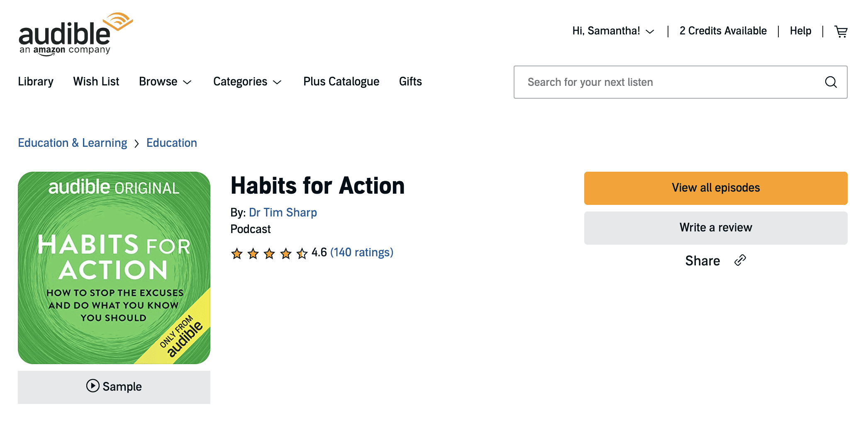Open the shopping cart icon
This screenshot has width=868, height=428.
(841, 32)
